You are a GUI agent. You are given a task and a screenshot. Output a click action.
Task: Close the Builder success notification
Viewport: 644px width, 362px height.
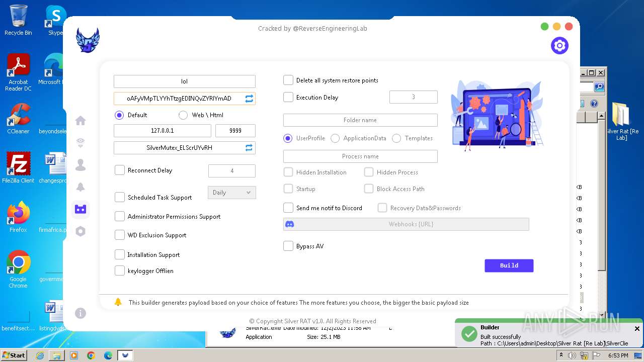coord(637,328)
